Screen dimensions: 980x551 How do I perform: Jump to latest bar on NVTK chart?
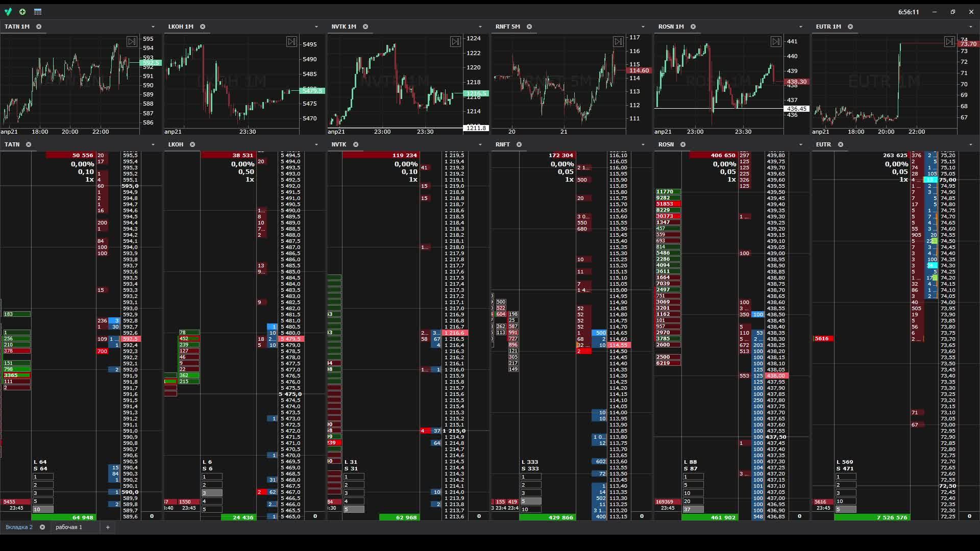point(455,42)
